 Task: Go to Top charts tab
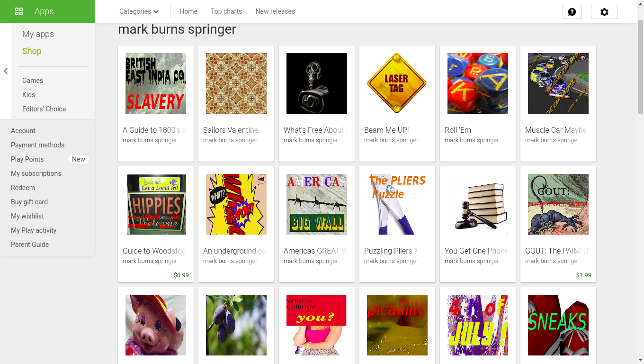tap(226, 11)
